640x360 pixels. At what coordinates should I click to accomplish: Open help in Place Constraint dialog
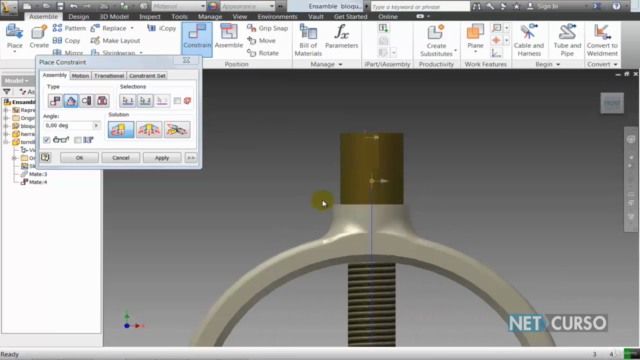[45, 158]
